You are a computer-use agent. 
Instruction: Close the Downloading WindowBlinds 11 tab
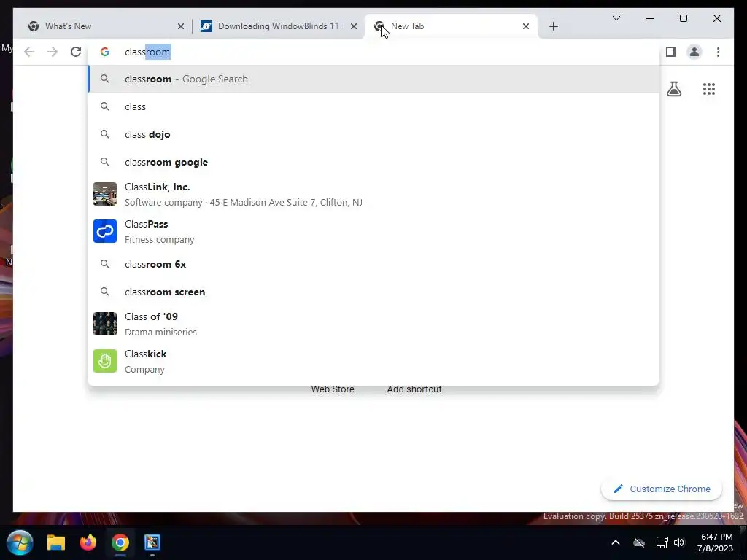point(354,26)
